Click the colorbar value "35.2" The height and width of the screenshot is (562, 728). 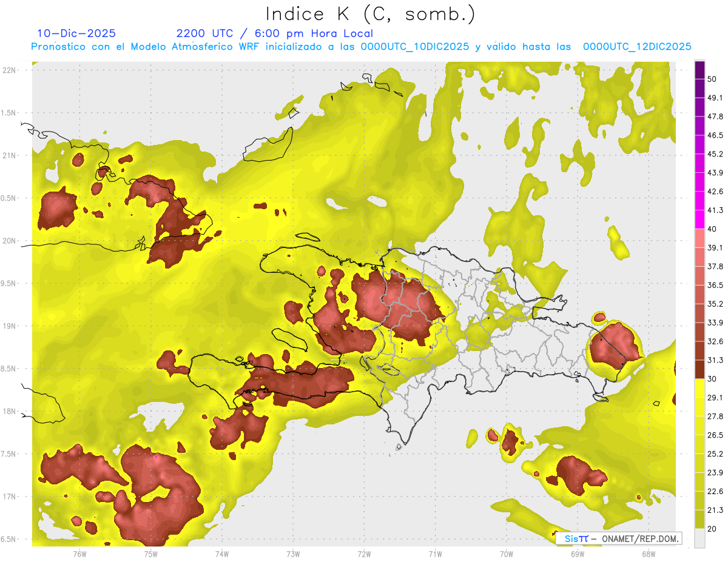click(715, 304)
